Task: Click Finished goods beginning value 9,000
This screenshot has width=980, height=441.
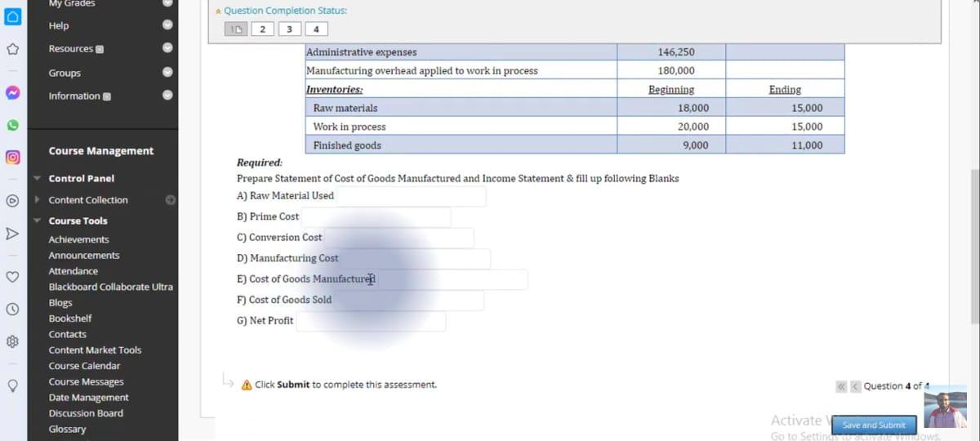Action: pos(695,145)
